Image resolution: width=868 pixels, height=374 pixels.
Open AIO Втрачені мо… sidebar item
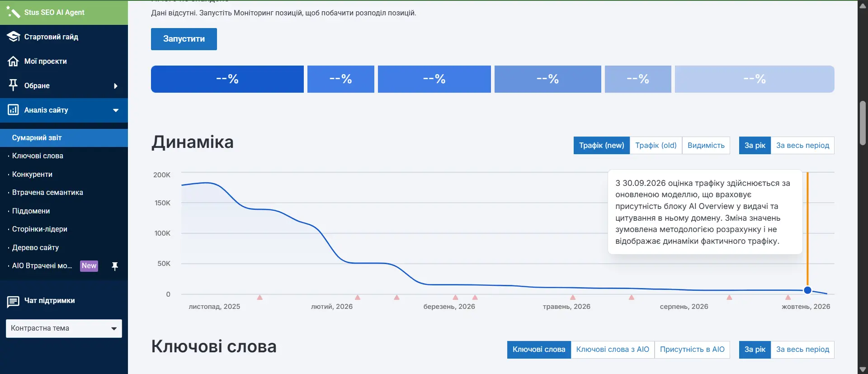click(x=42, y=266)
